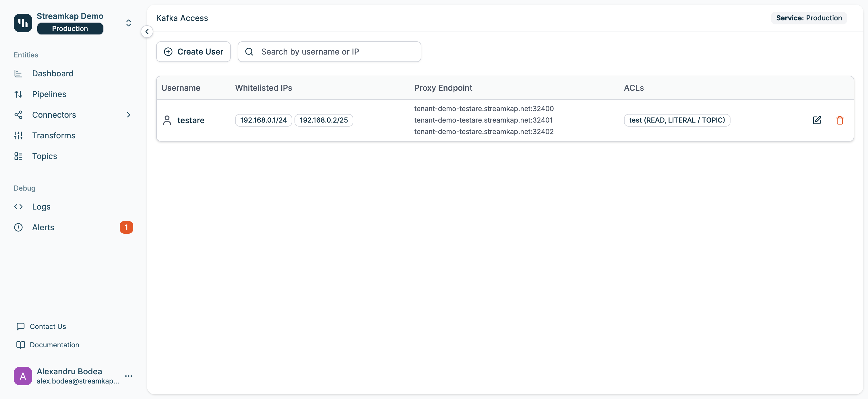The width and height of the screenshot is (868, 399).
Task: Open the Dashboard page
Action: (x=53, y=73)
